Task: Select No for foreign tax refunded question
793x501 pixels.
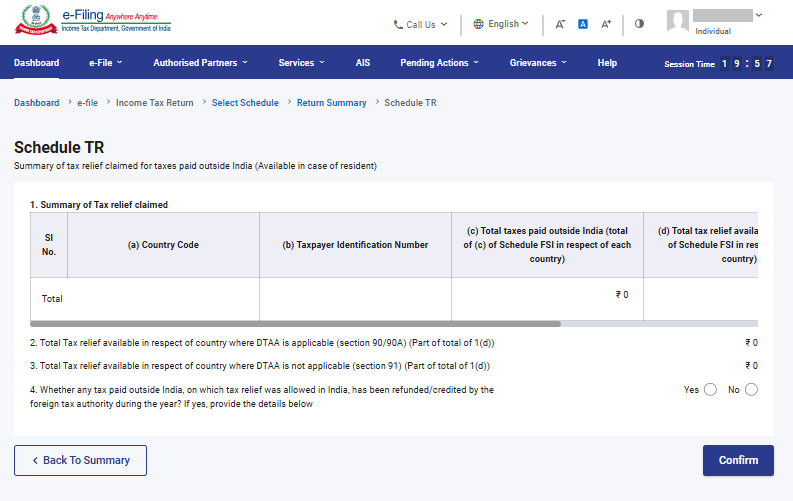Action: click(751, 390)
